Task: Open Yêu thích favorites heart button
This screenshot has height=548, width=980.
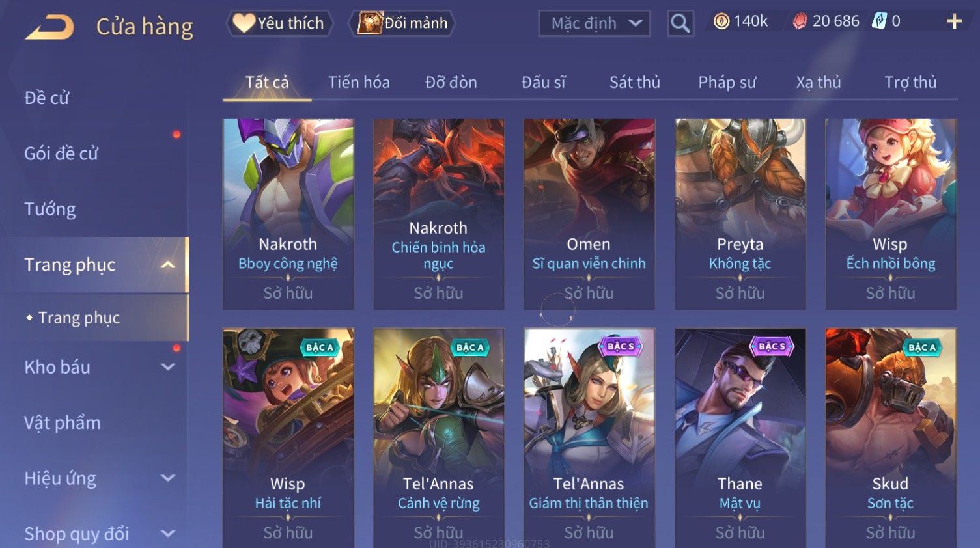Action: (279, 23)
